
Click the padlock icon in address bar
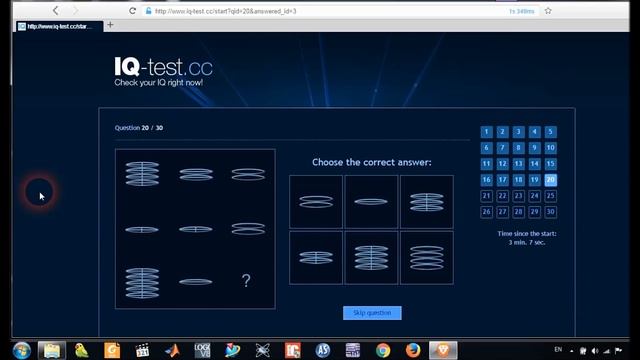tap(149, 11)
